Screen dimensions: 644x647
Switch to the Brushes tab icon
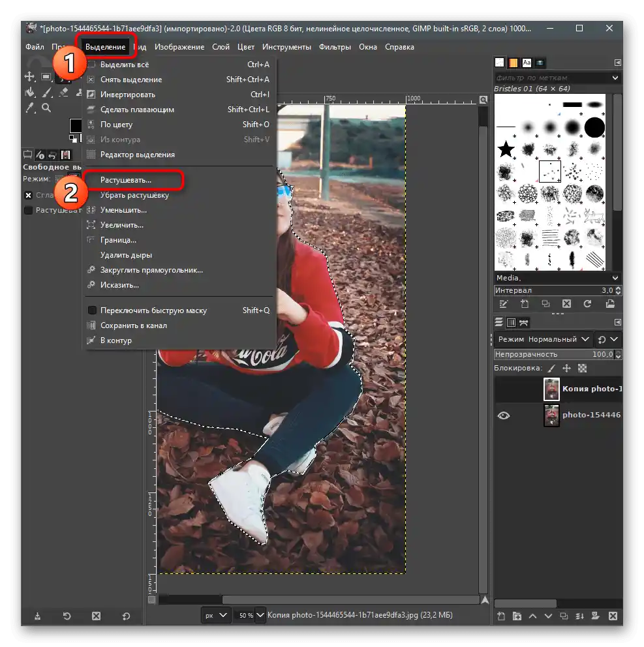500,63
